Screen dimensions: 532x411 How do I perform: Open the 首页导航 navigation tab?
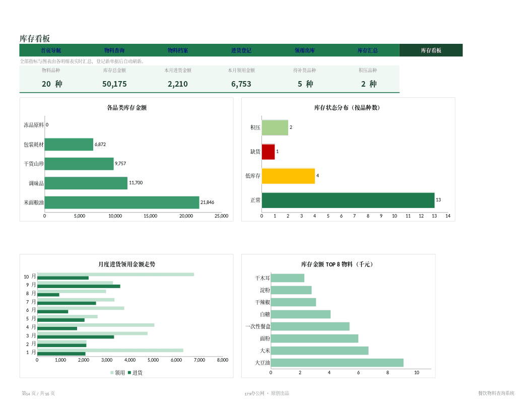pos(51,50)
